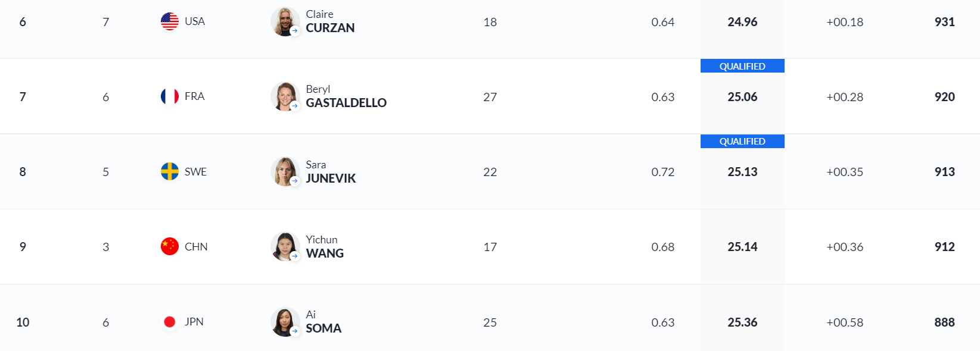The width and height of the screenshot is (980, 351).
Task: Open Beryl Gastaldello's profile photo
Action: [284, 96]
